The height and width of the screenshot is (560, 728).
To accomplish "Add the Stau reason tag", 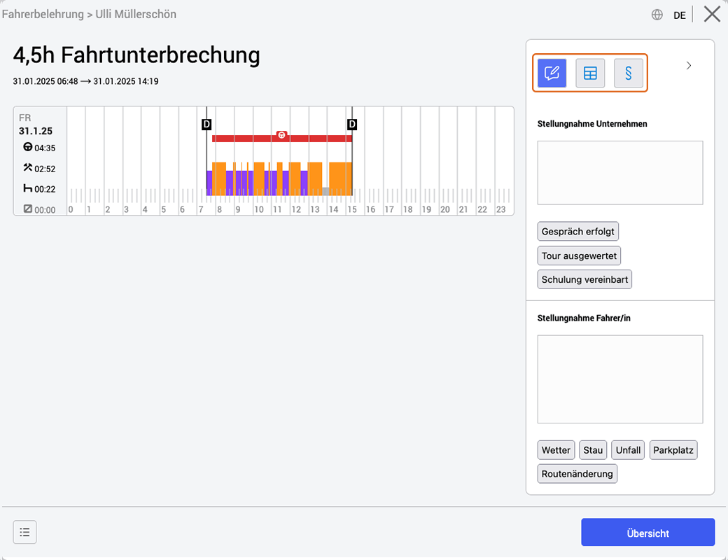I will [x=593, y=450].
